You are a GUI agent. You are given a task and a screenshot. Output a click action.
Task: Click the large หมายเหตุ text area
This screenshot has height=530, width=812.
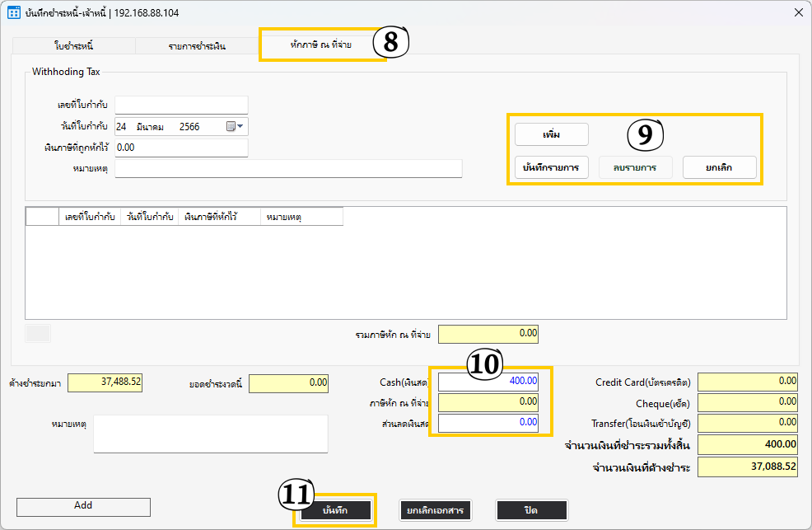[210, 434]
